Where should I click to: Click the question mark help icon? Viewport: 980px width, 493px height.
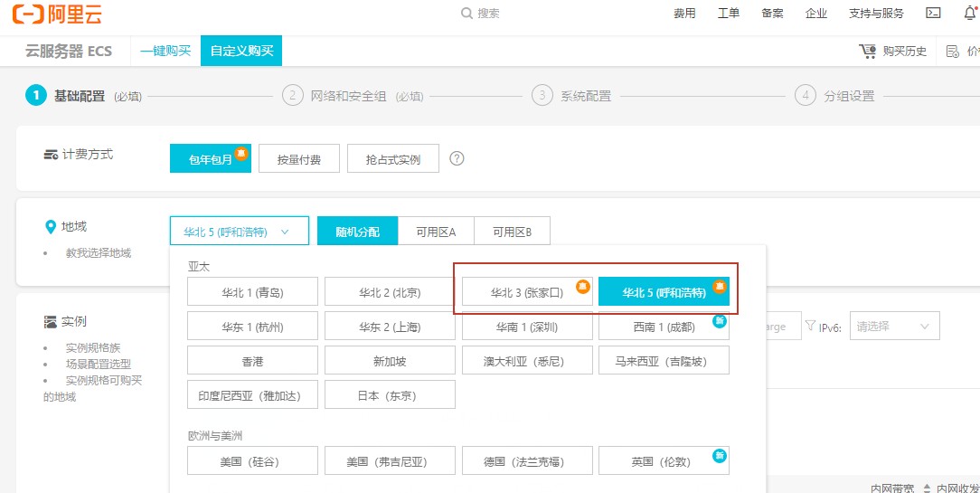click(457, 158)
